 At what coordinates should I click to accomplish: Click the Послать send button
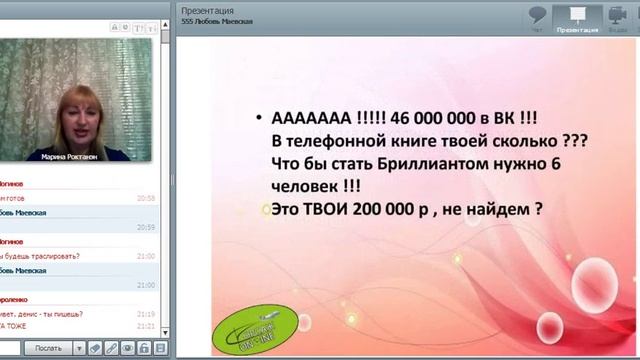point(48,348)
